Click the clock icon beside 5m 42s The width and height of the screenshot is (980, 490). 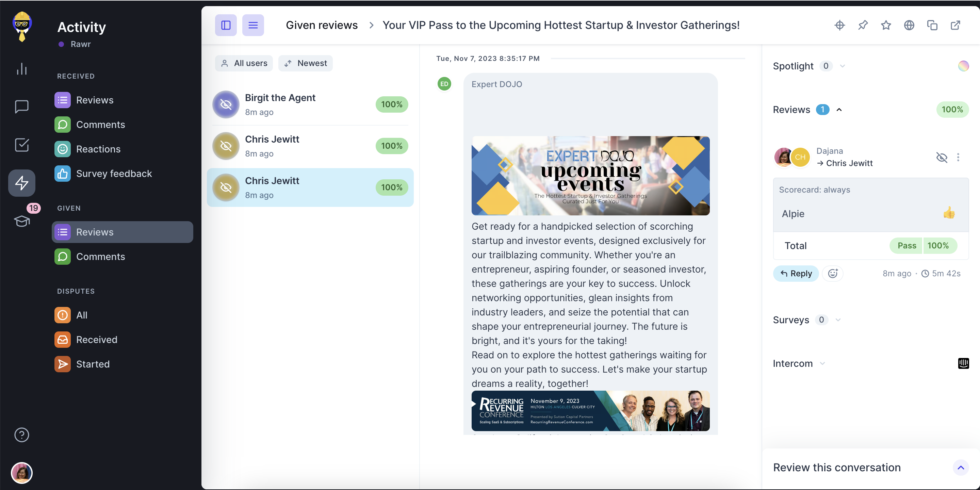(925, 274)
